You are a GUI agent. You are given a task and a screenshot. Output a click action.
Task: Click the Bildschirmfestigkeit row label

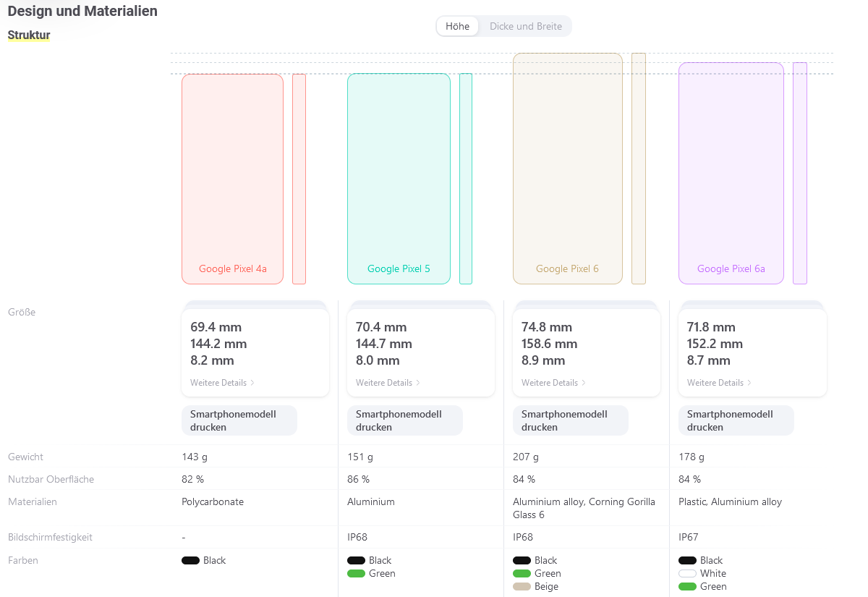pyautogui.click(x=50, y=538)
